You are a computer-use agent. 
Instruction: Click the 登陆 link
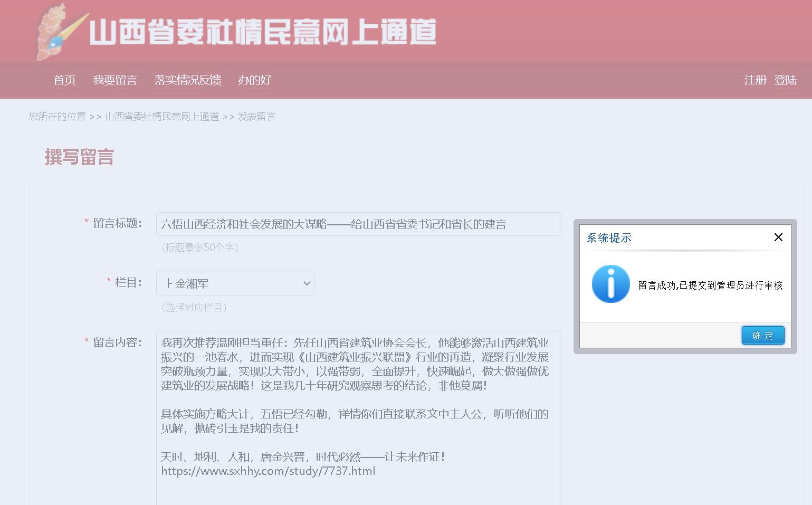point(785,80)
